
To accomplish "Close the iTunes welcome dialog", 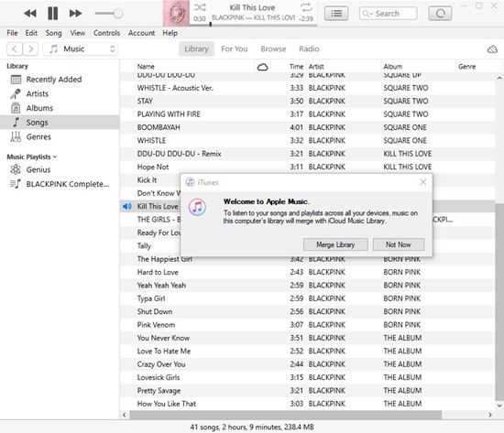I will click(x=423, y=182).
